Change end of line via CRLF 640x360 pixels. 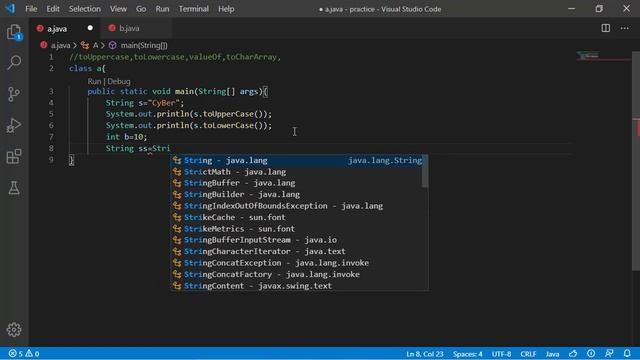(x=528, y=353)
